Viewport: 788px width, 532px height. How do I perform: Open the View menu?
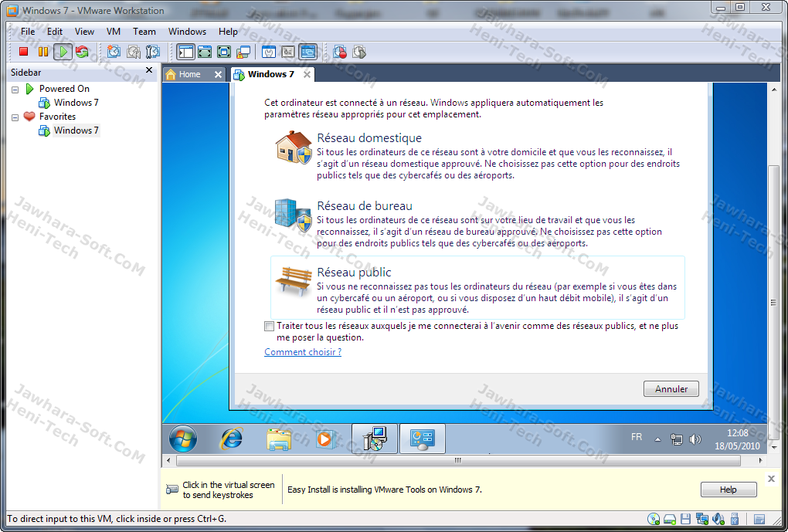click(84, 31)
